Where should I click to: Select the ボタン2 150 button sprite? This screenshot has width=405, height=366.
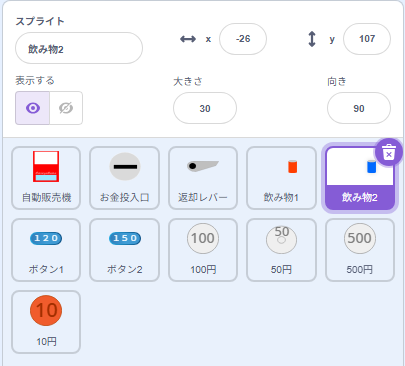point(124,250)
